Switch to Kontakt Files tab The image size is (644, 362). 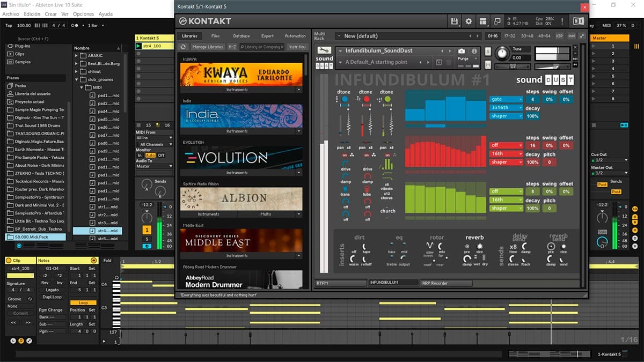(216, 36)
